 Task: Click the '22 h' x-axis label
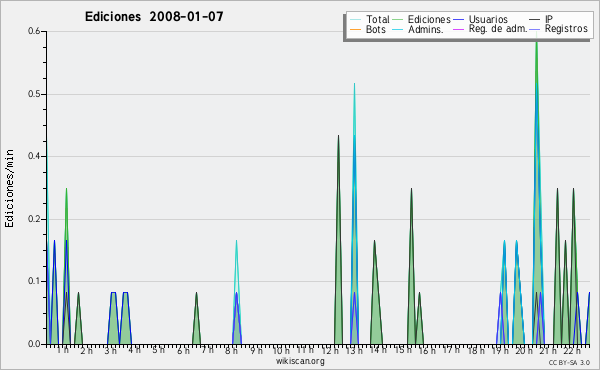point(572,351)
